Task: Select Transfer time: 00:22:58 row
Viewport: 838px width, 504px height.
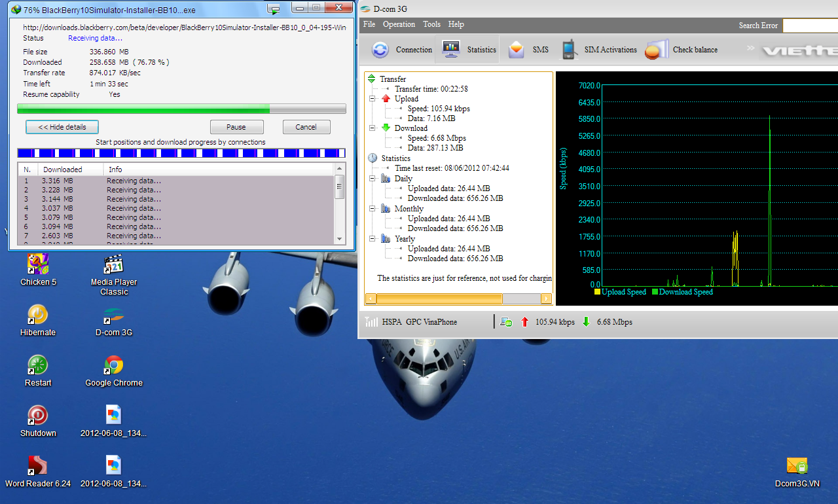Action: [x=431, y=88]
